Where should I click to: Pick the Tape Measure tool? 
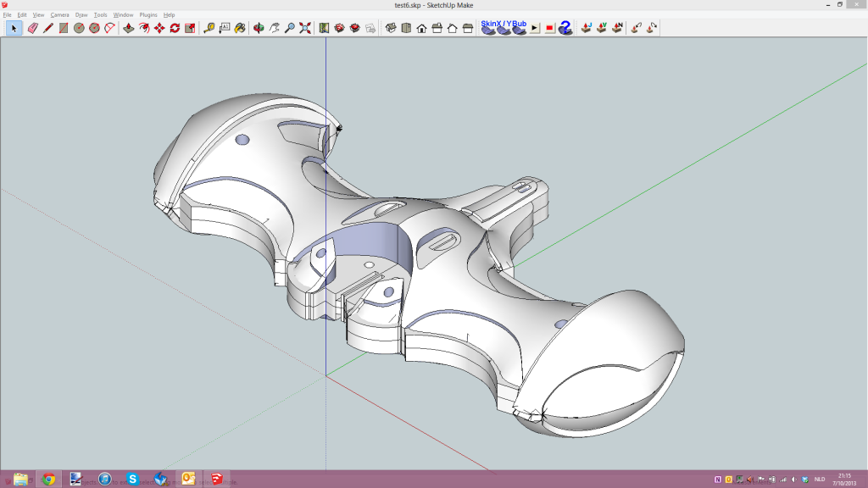click(x=209, y=28)
